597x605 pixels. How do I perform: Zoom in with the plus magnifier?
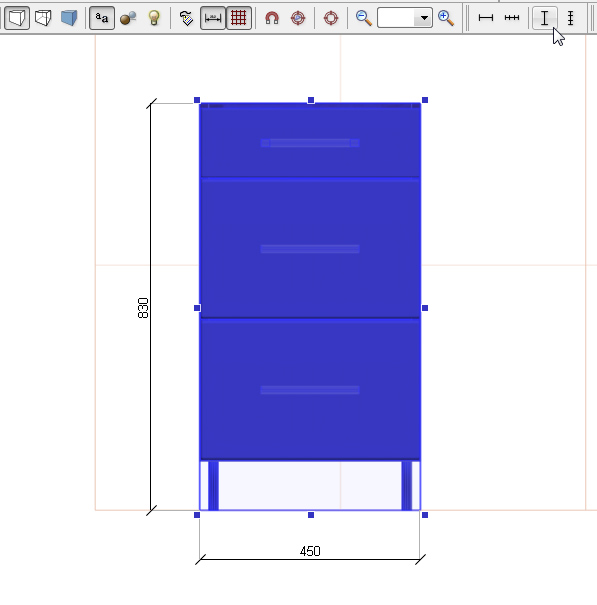click(446, 18)
